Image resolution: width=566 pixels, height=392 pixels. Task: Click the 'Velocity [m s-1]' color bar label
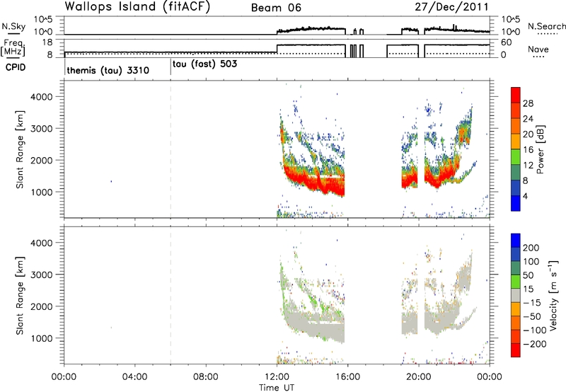pos(553,295)
